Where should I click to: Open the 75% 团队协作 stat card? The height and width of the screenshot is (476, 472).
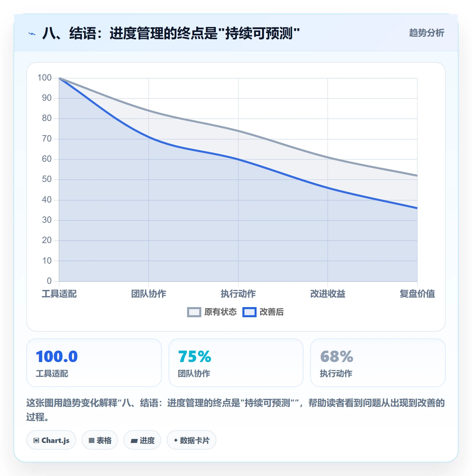(x=236, y=363)
